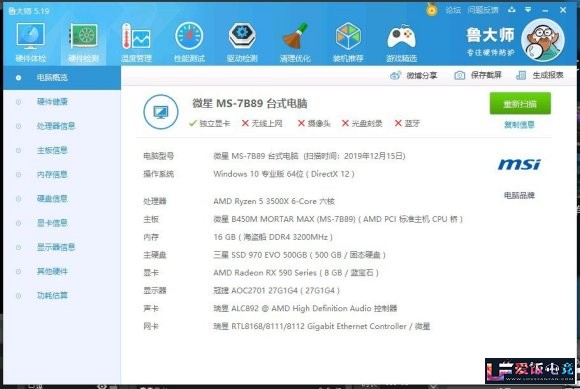The width and height of the screenshot is (580, 389).
Task: Click the download/skin icon in title bar
Action: pyautogui.click(x=512, y=10)
